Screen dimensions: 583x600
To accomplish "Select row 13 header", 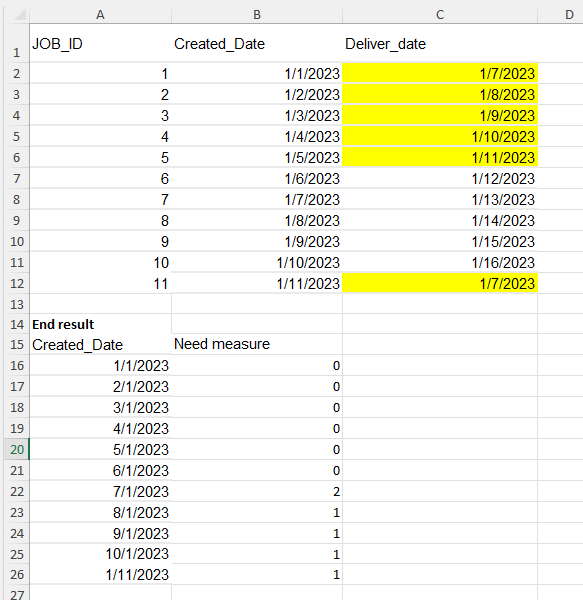I will [x=16, y=304].
